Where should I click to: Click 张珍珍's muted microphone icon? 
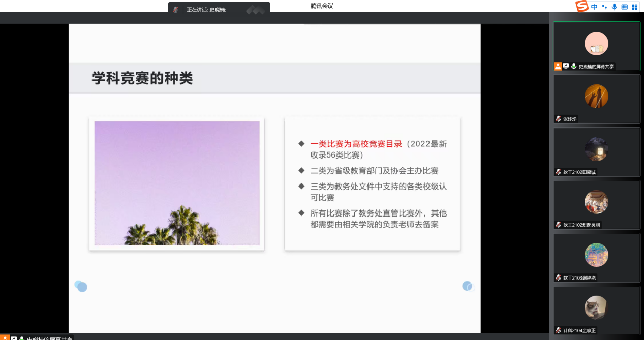pos(558,119)
